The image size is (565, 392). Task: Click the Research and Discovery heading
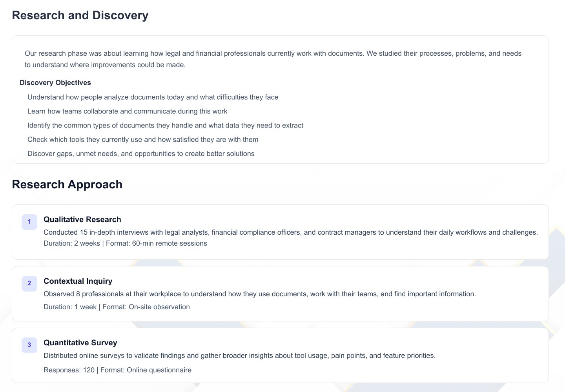click(80, 15)
